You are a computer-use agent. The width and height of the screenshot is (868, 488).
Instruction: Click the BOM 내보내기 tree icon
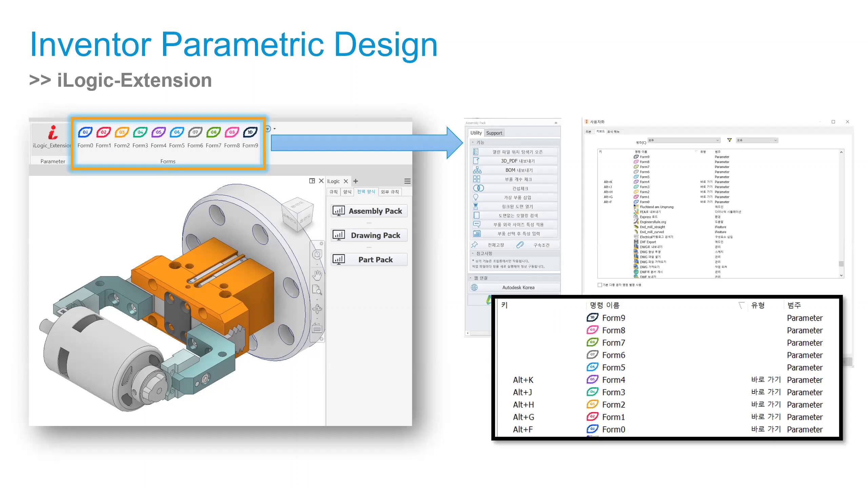(477, 170)
